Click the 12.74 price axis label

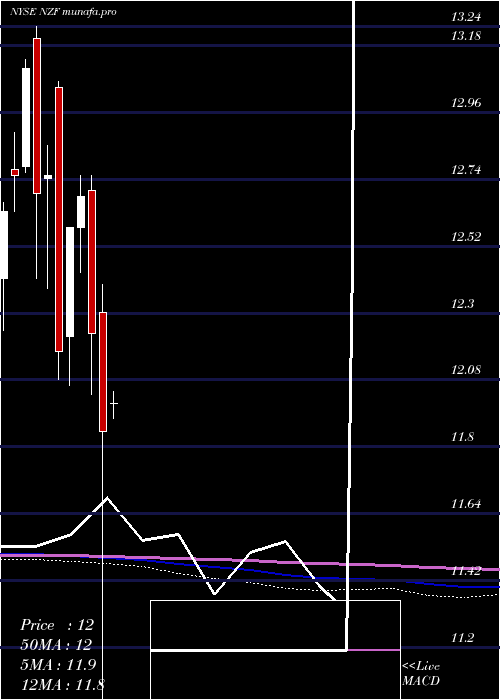(x=466, y=170)
